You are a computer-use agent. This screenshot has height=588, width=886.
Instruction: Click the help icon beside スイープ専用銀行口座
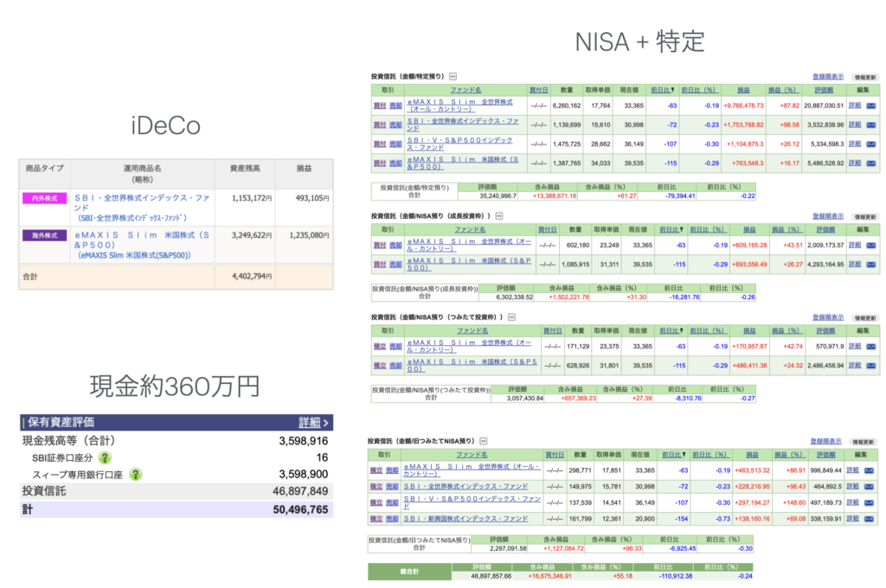tap(136, 474)
